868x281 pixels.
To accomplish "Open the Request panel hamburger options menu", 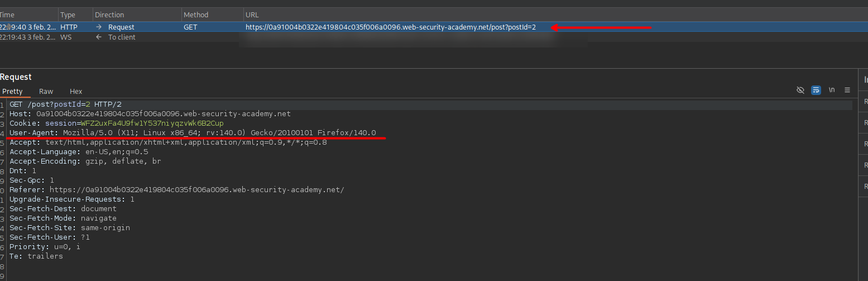I will pos(847,90).
